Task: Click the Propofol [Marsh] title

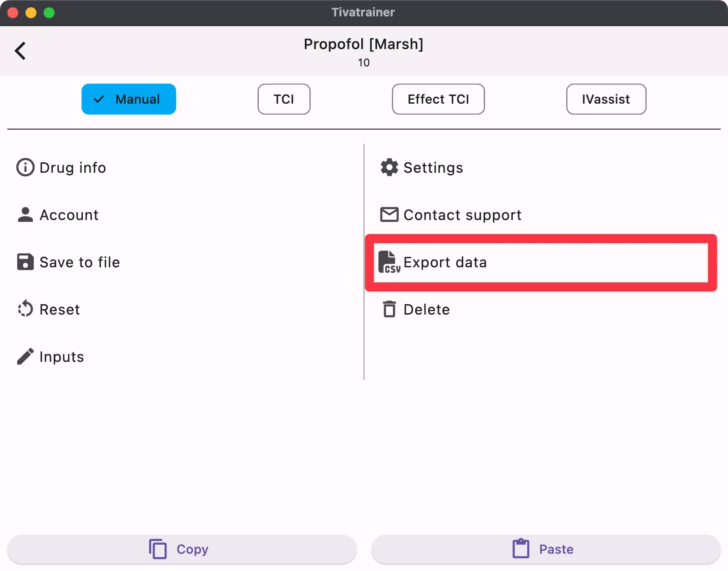Action: 364,44
